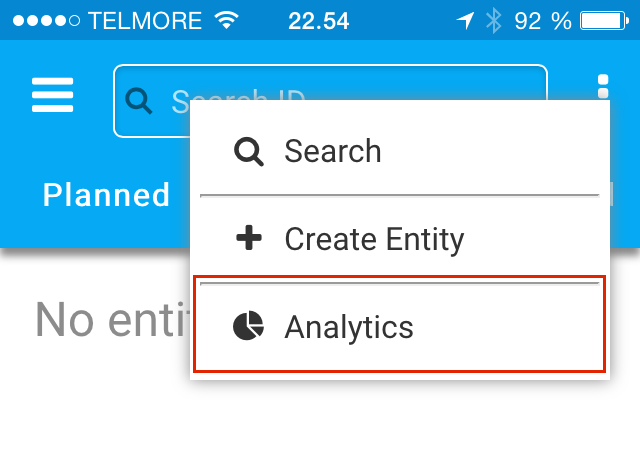Tap the location arrow status icon
The image size is (640, 463).
465,20
